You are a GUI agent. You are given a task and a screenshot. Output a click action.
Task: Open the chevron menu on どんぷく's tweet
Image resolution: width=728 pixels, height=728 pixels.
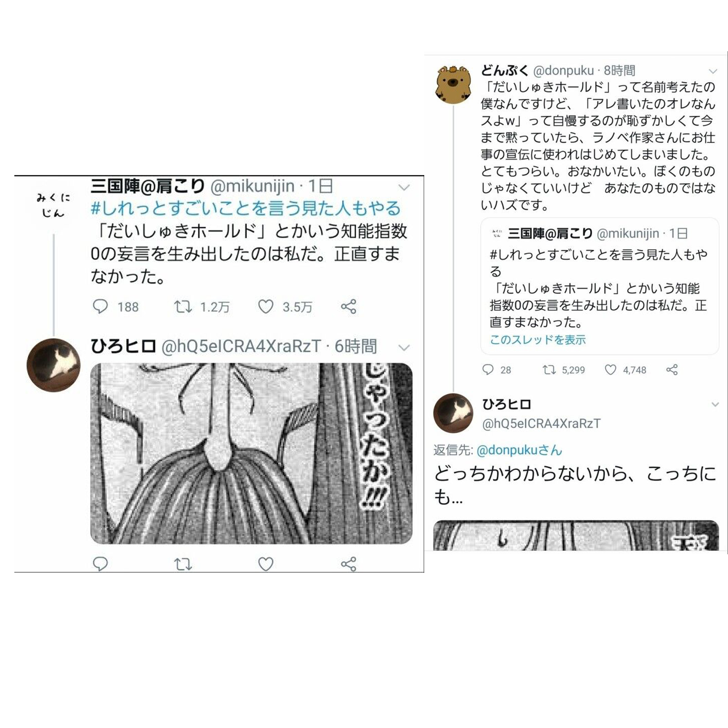pos(713,71)
